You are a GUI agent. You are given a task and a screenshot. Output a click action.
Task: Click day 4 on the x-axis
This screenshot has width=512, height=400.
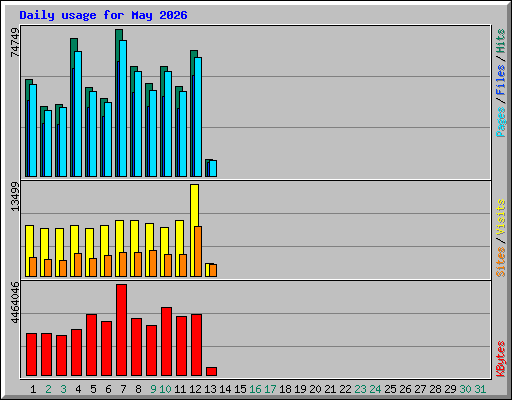tap(78, 389)
